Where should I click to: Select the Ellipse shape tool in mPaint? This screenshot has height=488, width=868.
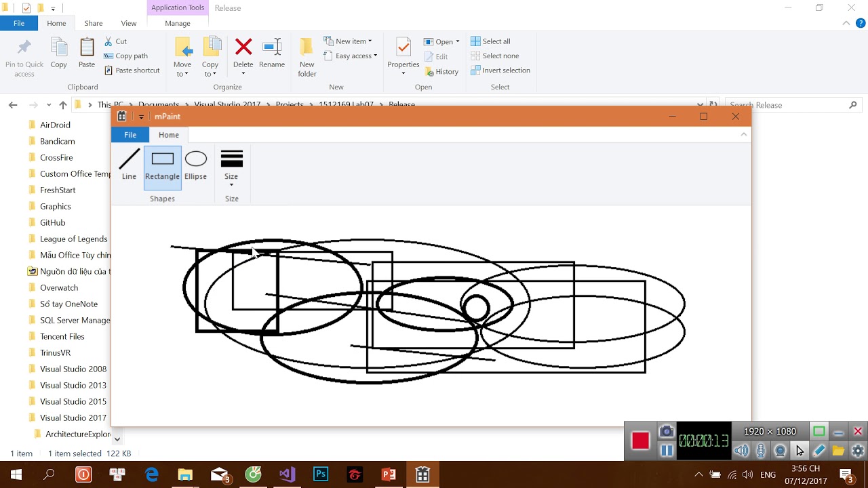pyautogui.click(x=195, y=166)
